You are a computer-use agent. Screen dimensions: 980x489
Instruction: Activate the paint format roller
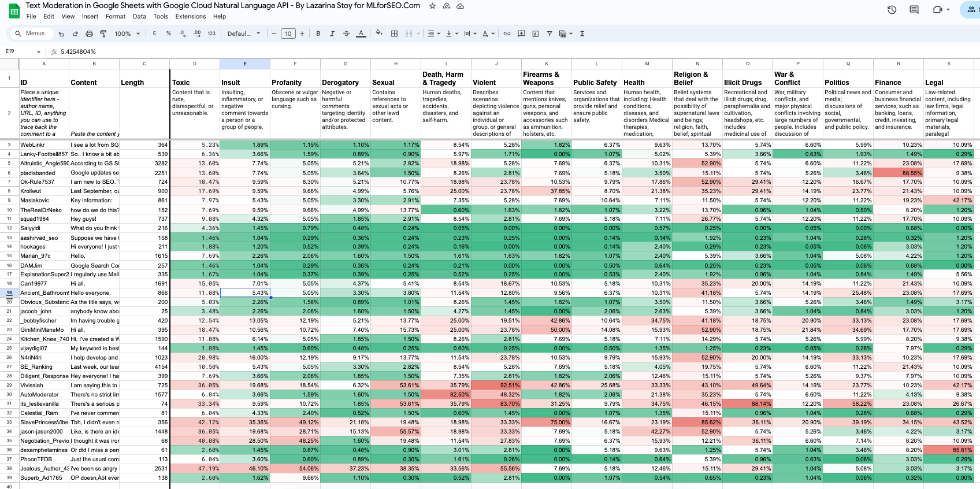click(x=103, y=34)
